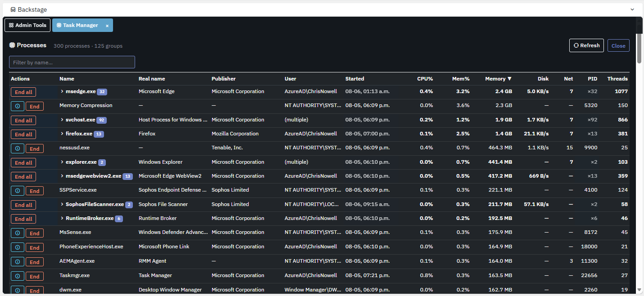This screenshot has height=296, width=644.
Task: Expand the msedge.exe process group
Action: (x=62, y=91)
